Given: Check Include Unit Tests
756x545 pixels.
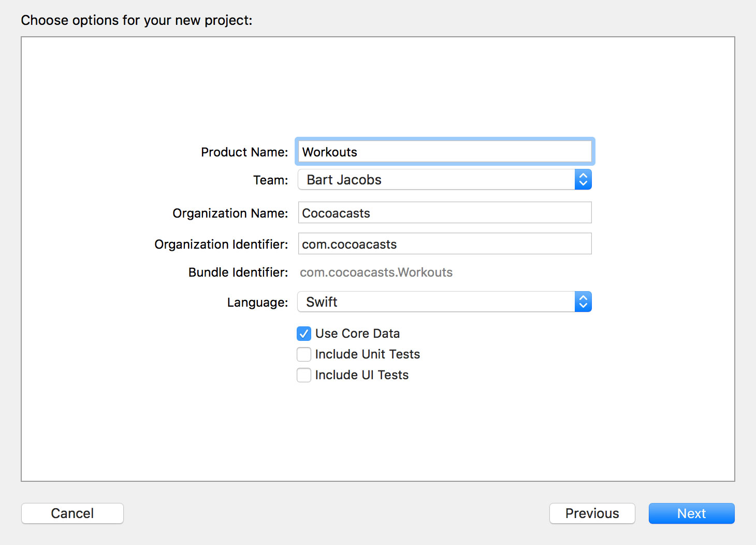Looking at the screenshot, I should click(304, 354).
